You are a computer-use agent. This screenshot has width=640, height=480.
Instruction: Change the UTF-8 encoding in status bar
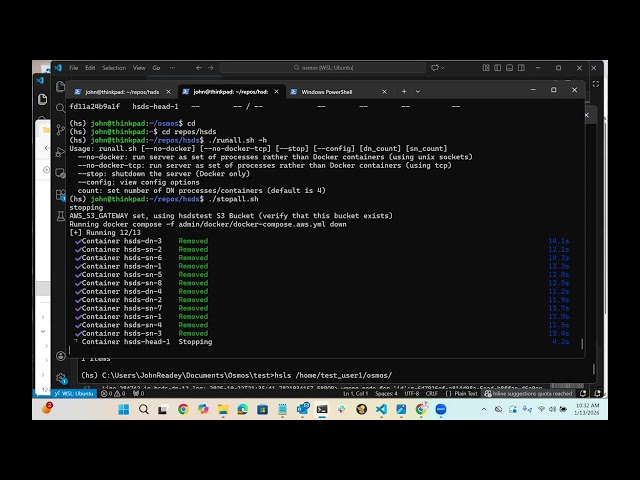410,394
